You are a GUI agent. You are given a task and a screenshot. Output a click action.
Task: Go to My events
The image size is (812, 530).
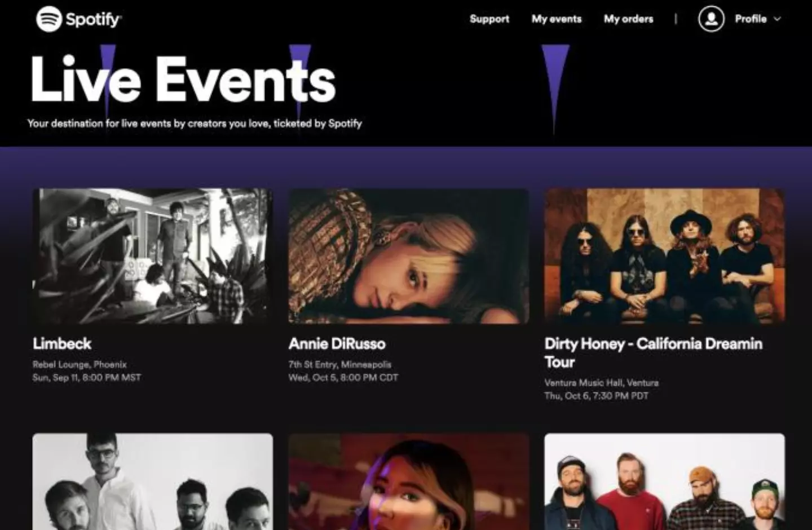coord(556,19)
